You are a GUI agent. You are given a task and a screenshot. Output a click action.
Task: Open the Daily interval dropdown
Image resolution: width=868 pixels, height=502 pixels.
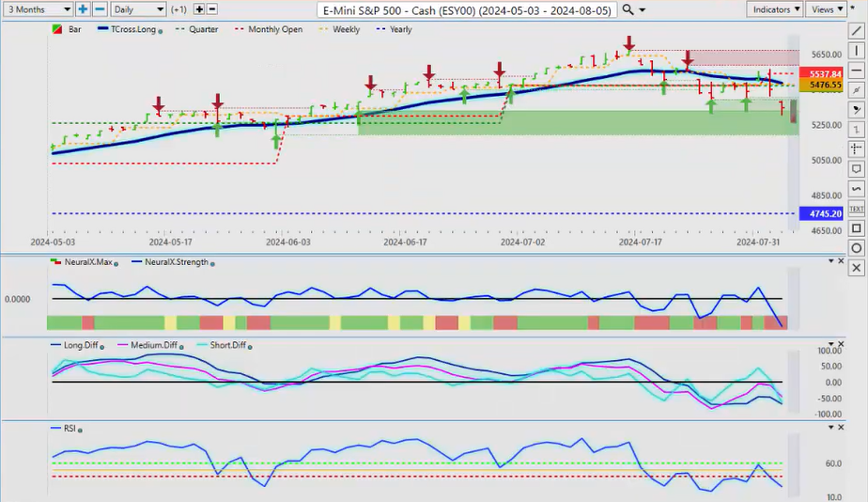click(138, 9)
